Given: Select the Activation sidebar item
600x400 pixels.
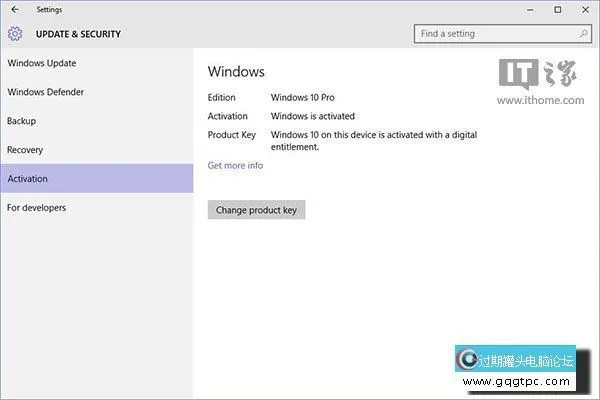Looking at the screenshot, I should 28,179.
